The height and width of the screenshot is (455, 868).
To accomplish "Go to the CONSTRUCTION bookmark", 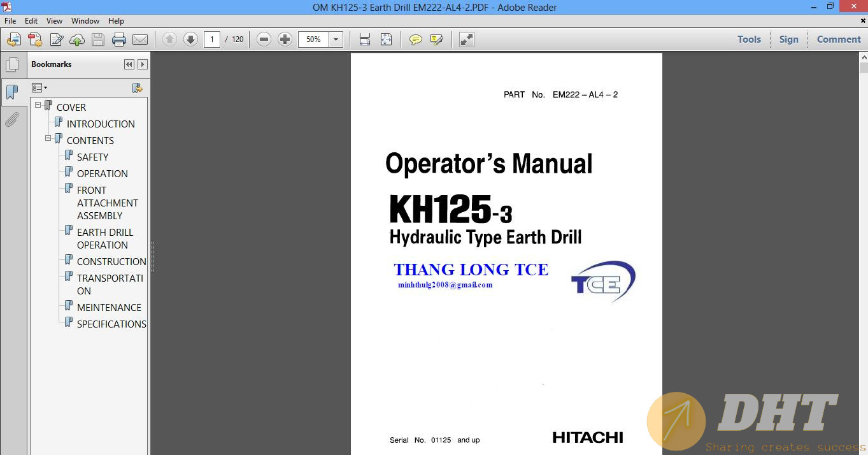I will (x=111, y=262).
